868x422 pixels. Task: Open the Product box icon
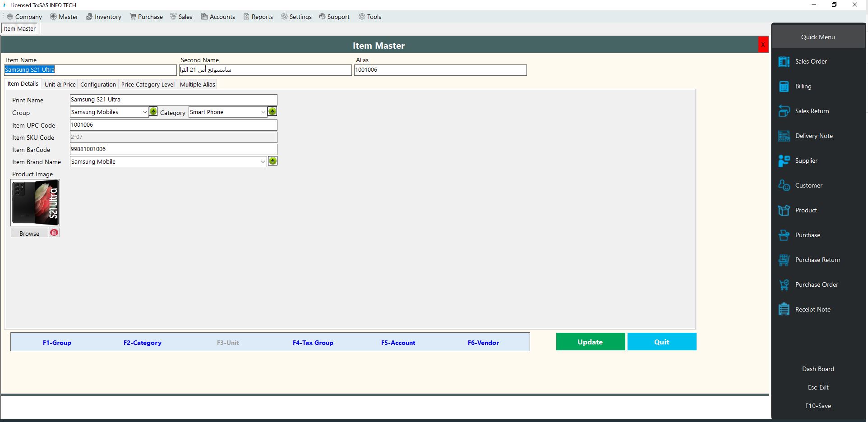(784, 211)
